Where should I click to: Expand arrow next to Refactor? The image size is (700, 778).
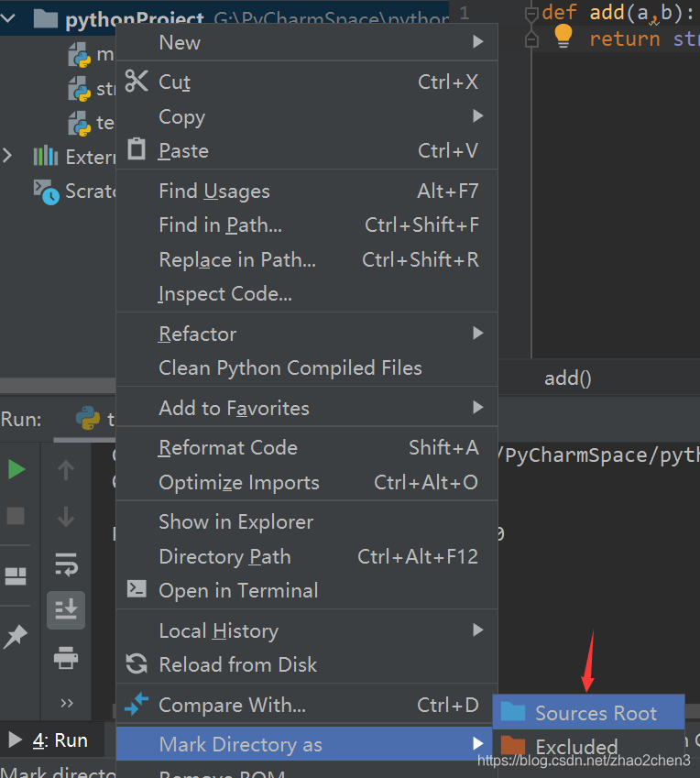click(477, 333)
